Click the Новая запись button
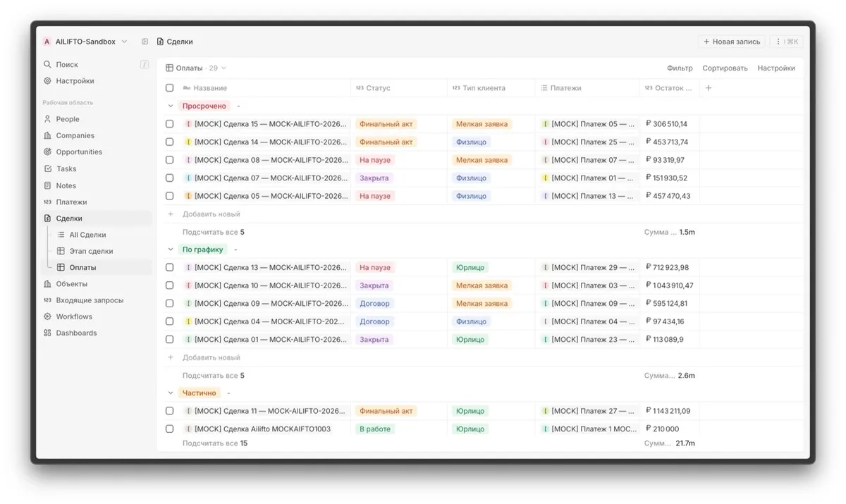Viewport: 846px width, 504px height. [731, 42]
